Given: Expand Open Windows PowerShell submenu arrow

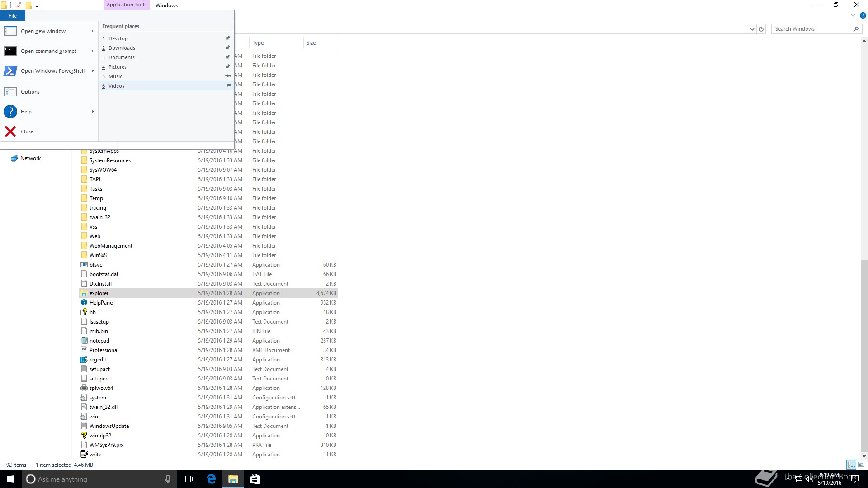Looking at the screenshot, I should 92,71.
